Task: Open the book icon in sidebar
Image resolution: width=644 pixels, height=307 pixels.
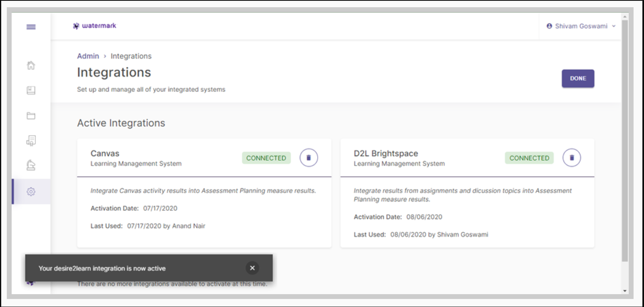Action: coord(31,90)
